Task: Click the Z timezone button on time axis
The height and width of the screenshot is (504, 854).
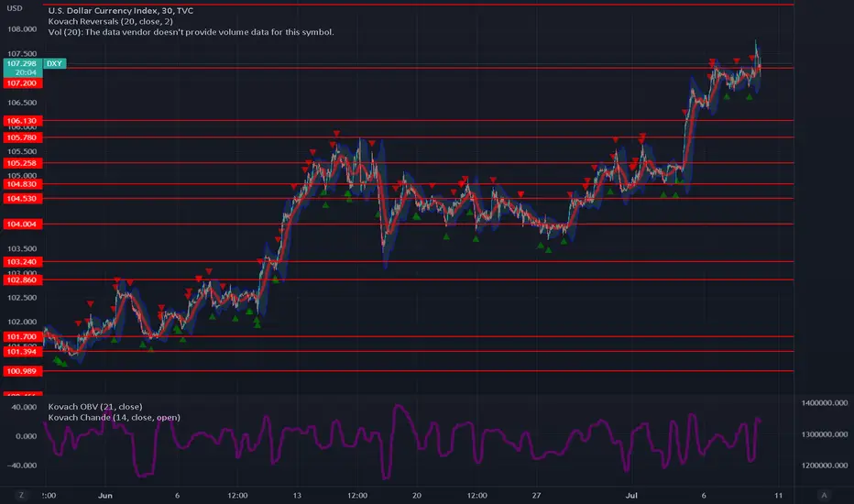Action: point(21,495)
